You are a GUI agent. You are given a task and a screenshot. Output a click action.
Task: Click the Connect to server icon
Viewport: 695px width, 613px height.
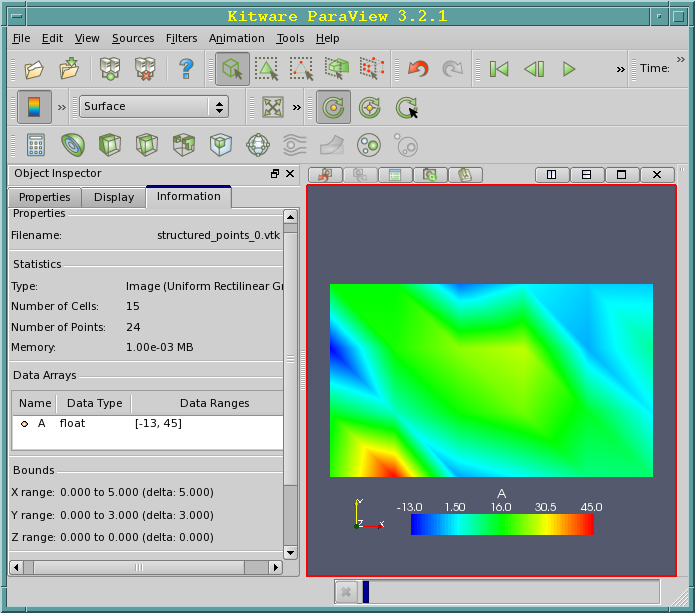click(110, 69)
